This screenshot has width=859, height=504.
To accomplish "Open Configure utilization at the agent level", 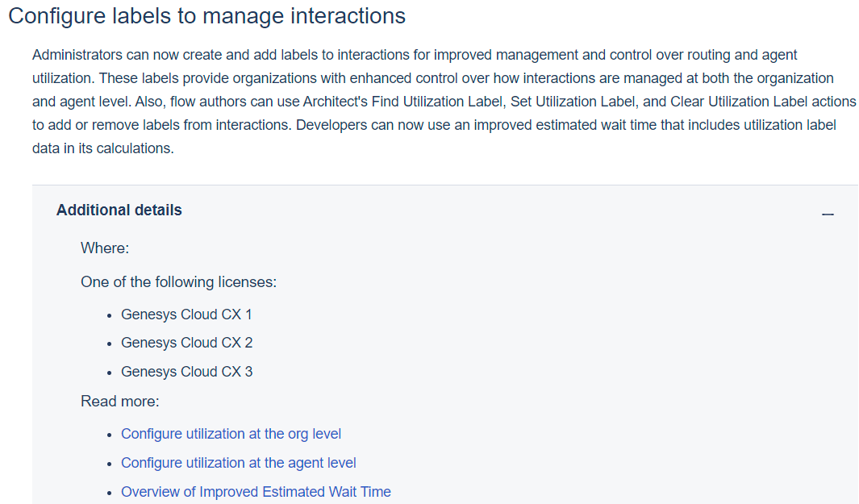I will coord(238,462).
